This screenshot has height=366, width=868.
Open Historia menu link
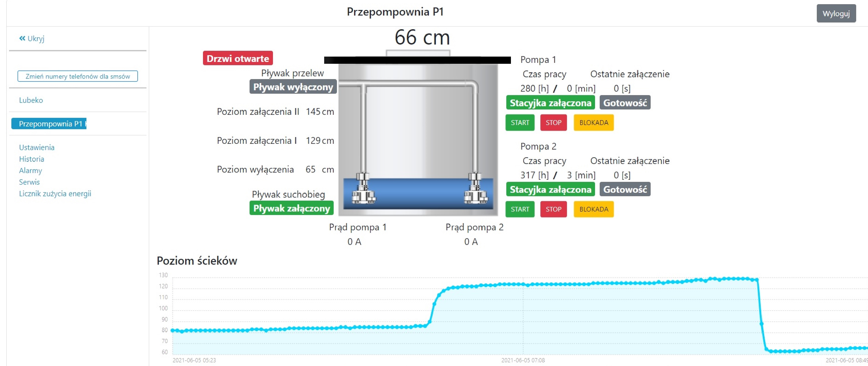32,159
